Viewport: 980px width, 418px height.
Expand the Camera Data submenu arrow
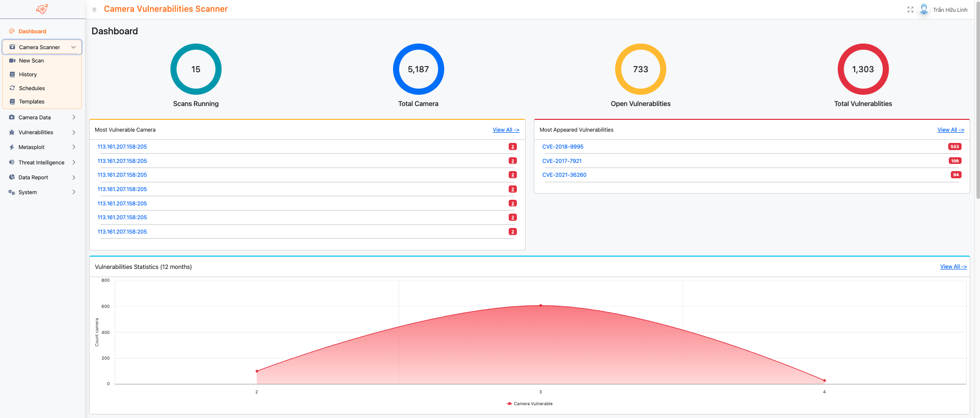pos(74,117)
